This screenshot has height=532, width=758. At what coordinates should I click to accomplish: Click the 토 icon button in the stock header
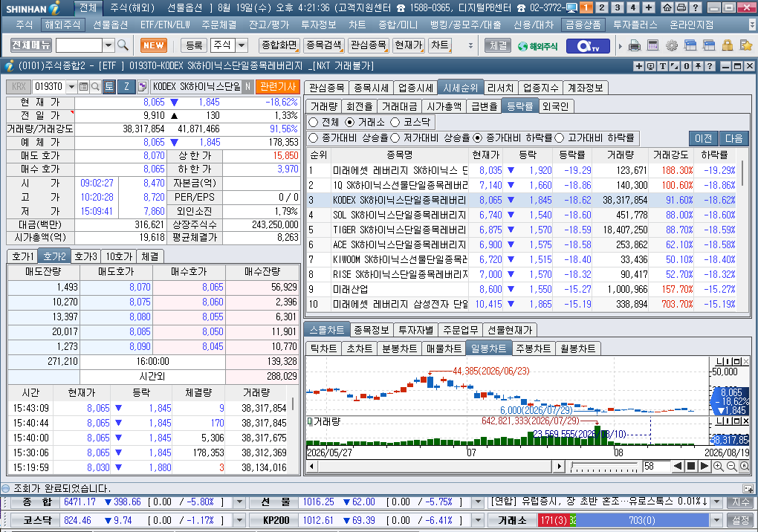pos(108,87)
